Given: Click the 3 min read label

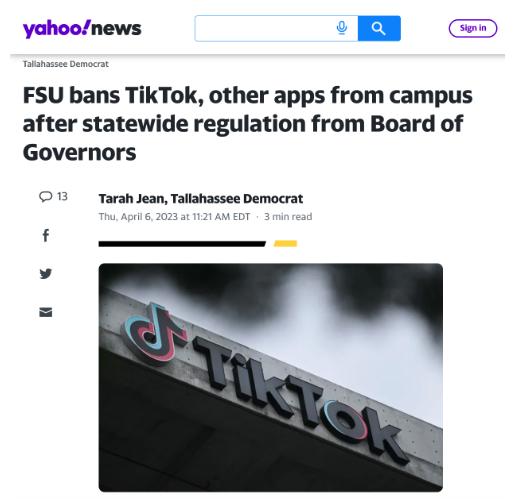Looking at the screenshot, I should click(x=288, y=217).
